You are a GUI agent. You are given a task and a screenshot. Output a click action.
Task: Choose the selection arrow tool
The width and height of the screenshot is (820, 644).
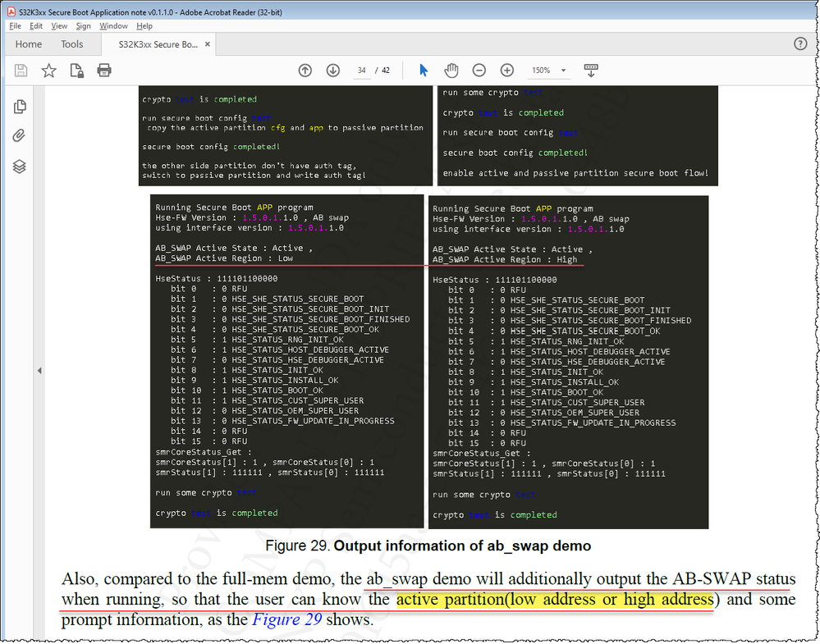(424, 70)
